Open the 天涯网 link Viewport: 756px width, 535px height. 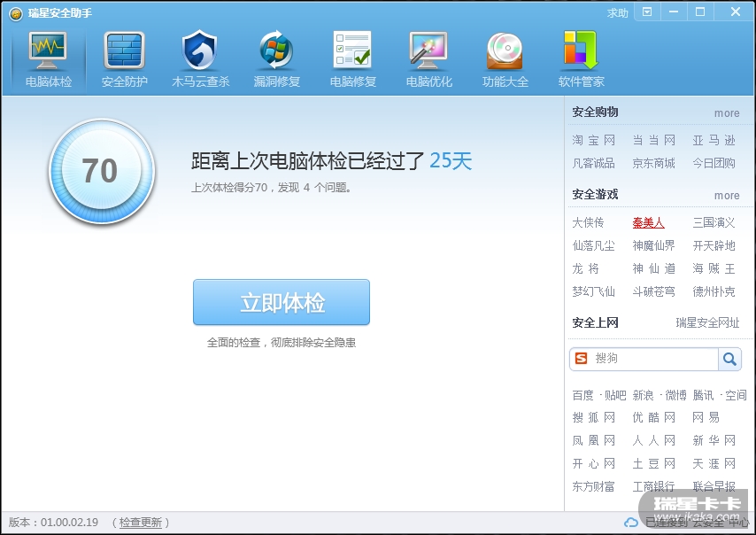click(714, 464)
